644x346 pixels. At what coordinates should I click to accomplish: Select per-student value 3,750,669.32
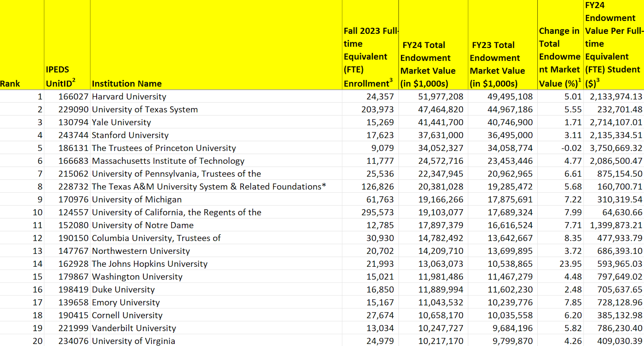click(x=614, y=148)
